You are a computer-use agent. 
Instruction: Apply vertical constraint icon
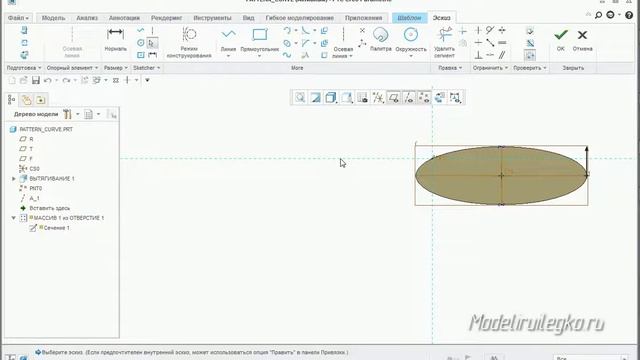(478, 31)
